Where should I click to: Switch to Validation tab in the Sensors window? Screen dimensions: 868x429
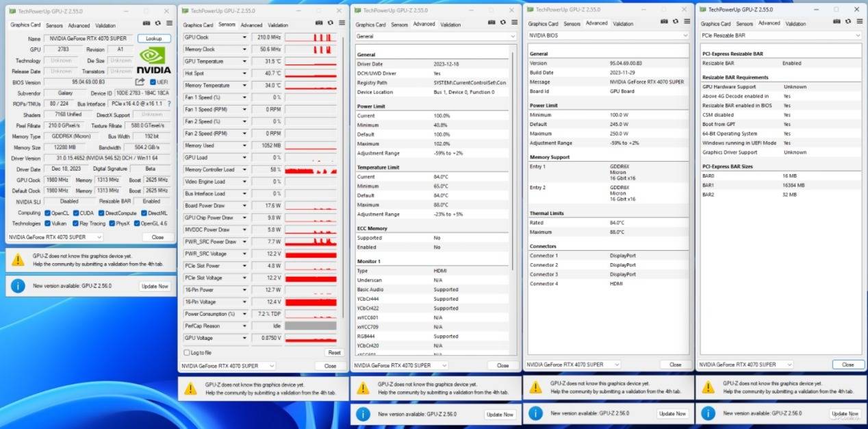click(x=278, y=25)
